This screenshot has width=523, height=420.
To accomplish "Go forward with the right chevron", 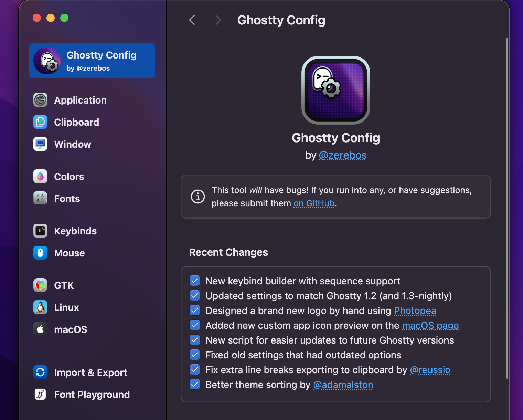I will [x=218, y=20].
